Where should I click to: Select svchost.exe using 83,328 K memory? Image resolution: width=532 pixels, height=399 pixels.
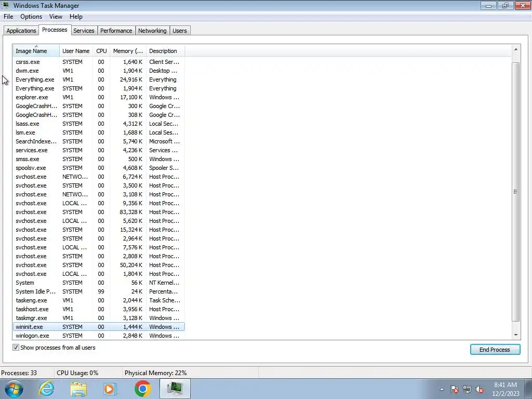coord(99,212)
